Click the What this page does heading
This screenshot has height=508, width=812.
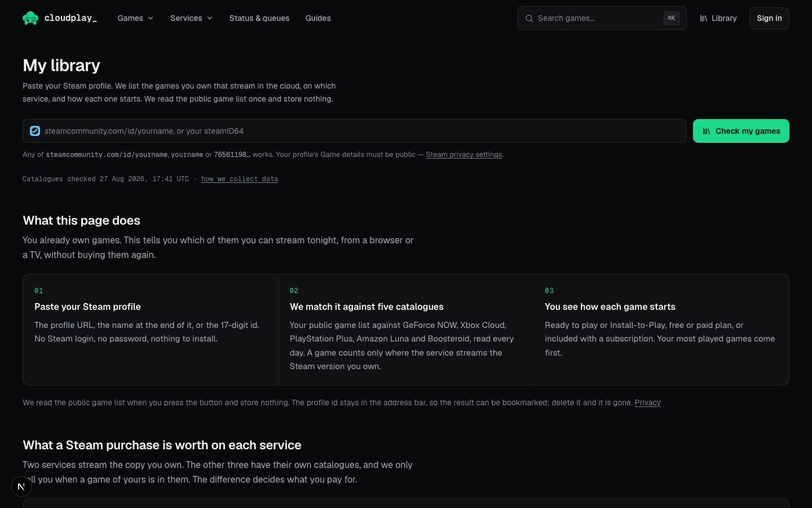tap(81, 220)
